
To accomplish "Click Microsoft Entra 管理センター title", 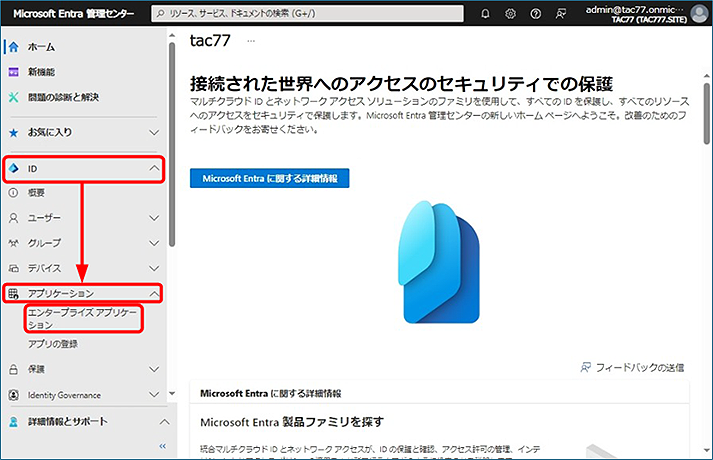I will [x=74, y=14].
